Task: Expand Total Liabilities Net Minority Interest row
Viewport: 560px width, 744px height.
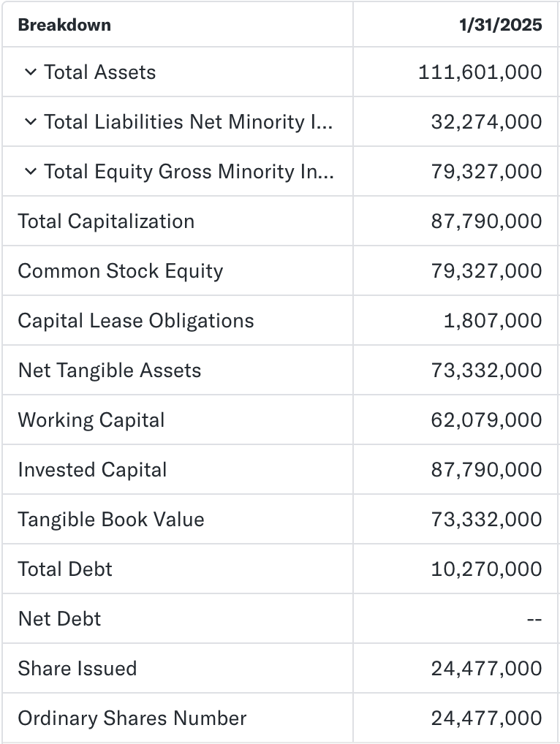Action: pyautogui.click(x=30, y=121)
